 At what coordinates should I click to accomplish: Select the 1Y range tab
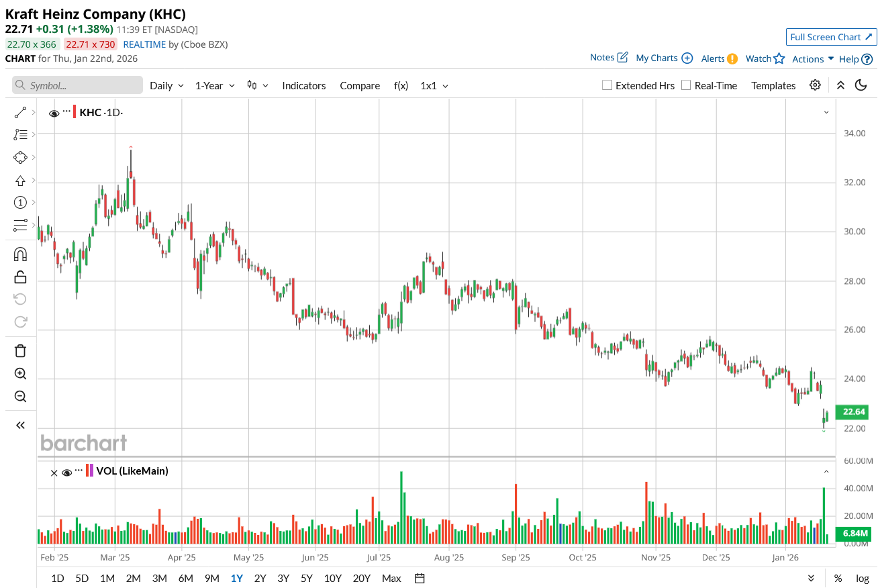pos(237,579)
